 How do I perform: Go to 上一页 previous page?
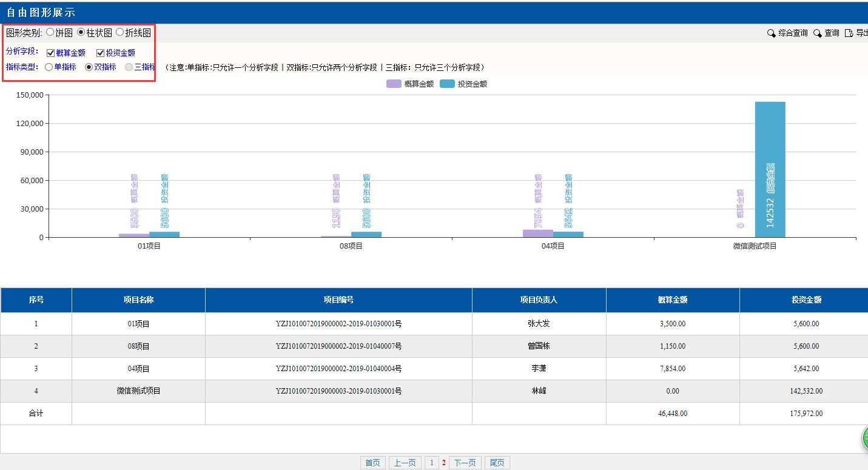405,463
